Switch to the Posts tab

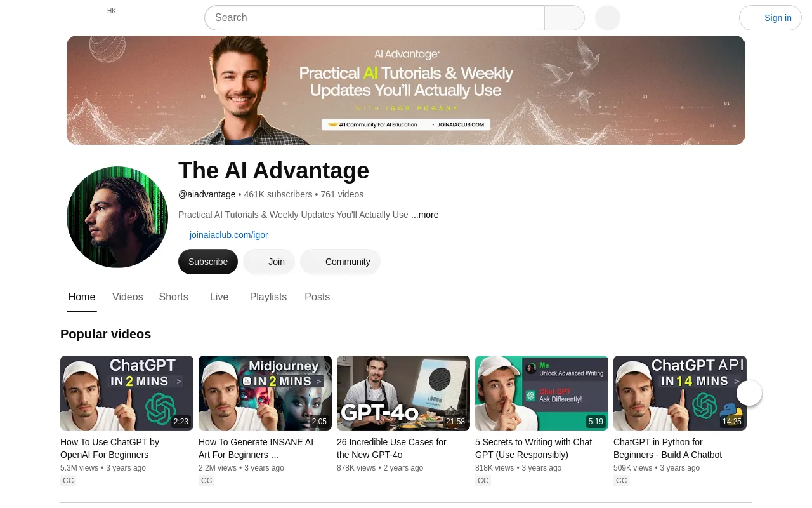click(317, 297)
